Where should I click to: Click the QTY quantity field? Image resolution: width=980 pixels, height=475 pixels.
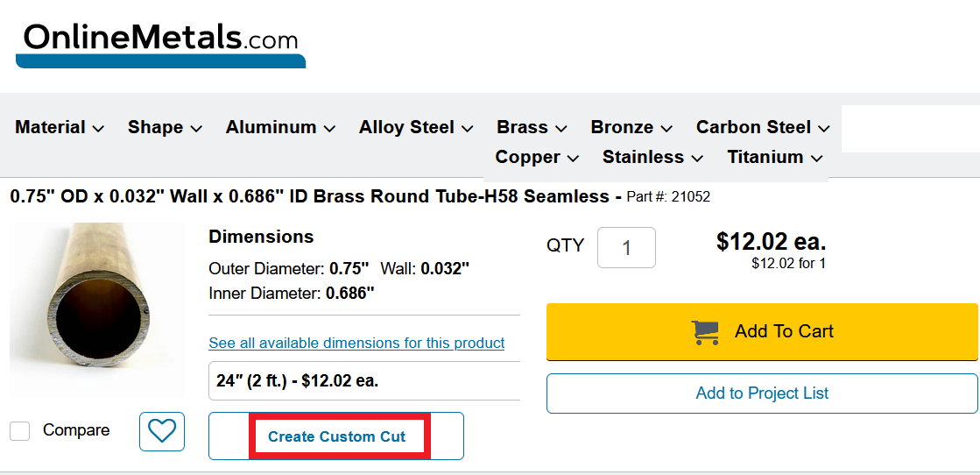626,248
